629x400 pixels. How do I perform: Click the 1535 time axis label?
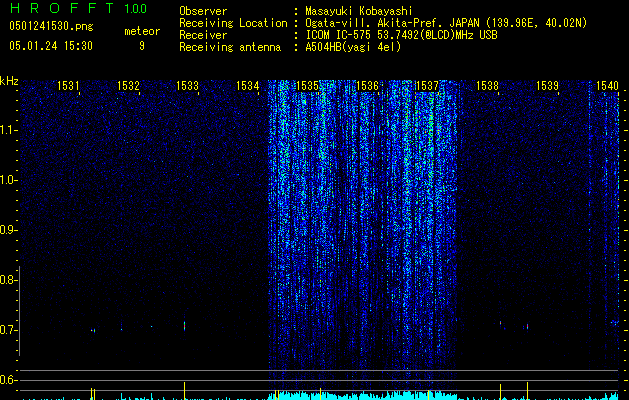coord(307,85)
